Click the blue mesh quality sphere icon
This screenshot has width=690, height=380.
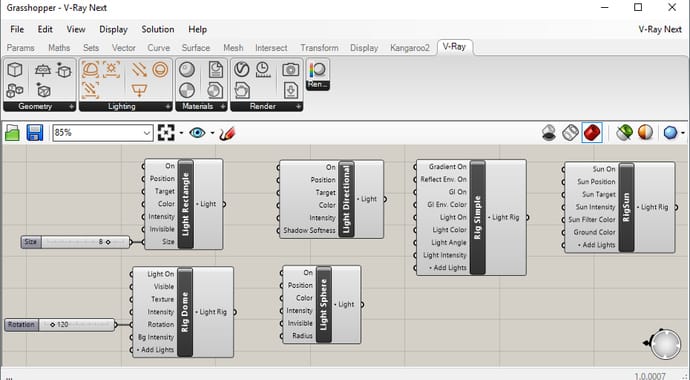click(x=671, y=132)
